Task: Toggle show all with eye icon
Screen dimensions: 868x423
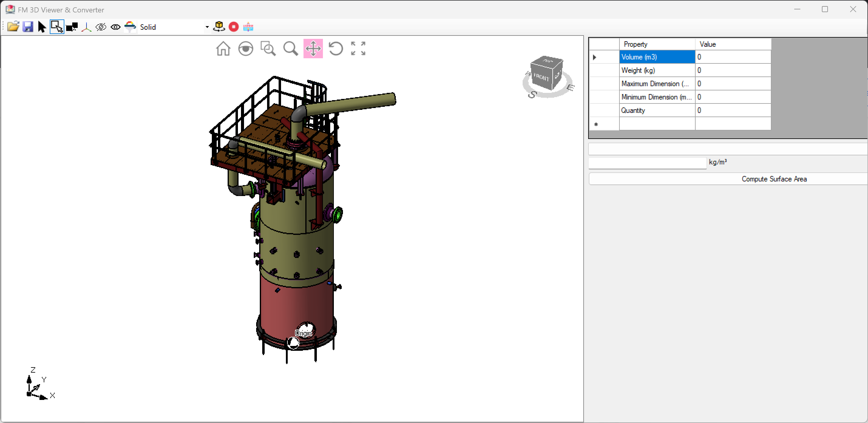Action: point(116,27)
